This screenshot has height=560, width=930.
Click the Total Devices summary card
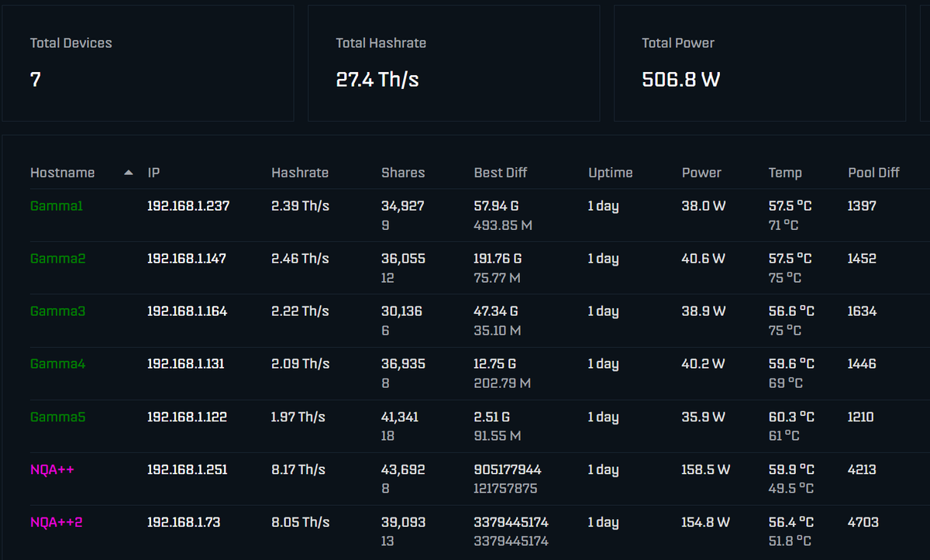(x=148, y=64)
